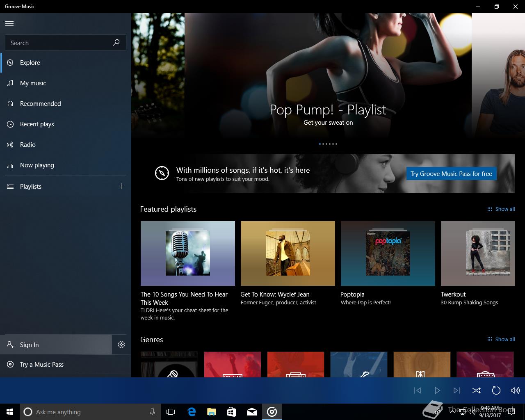Click the Sign In person icon
Screen dimensions: 525x420
10,345
